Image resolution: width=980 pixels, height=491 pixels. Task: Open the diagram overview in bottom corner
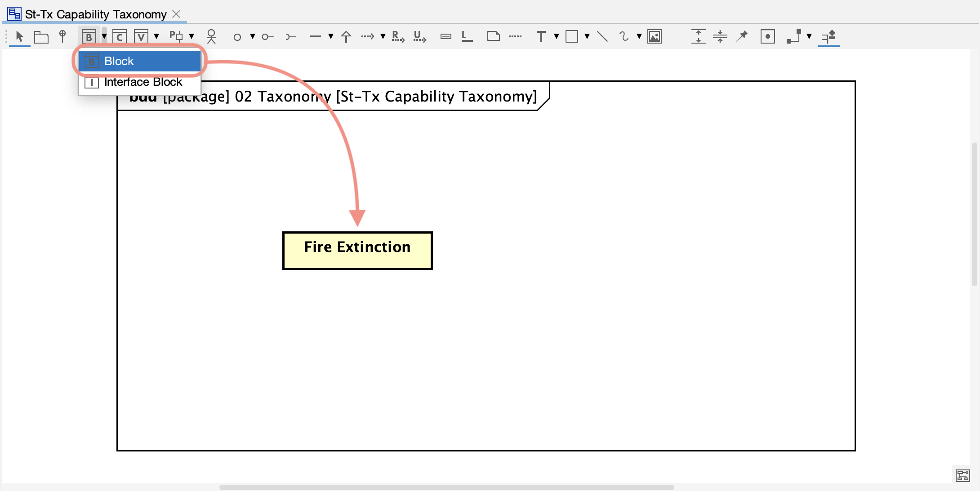[963, 475]
